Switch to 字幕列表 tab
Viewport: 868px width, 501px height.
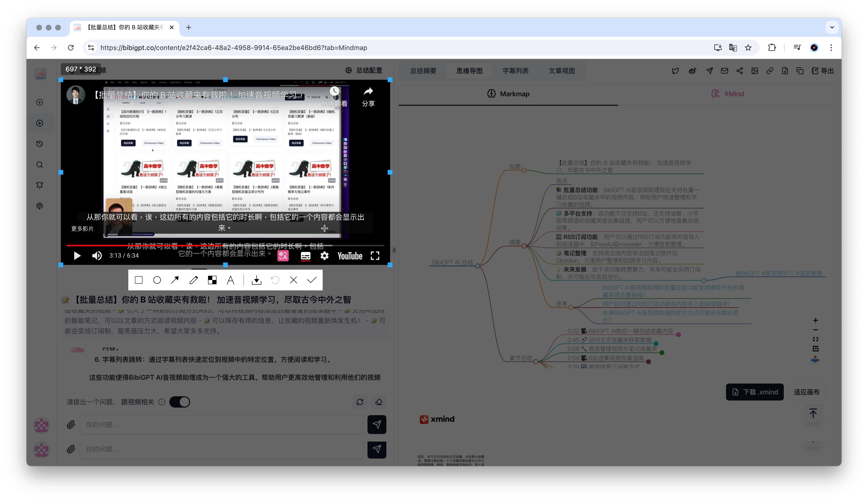pos(515,71)
